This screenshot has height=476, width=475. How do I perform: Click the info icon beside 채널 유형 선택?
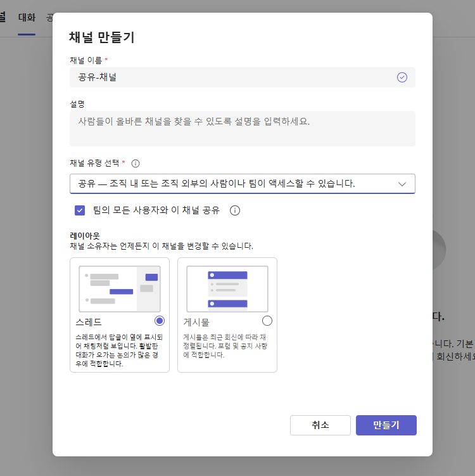[136, 164]
